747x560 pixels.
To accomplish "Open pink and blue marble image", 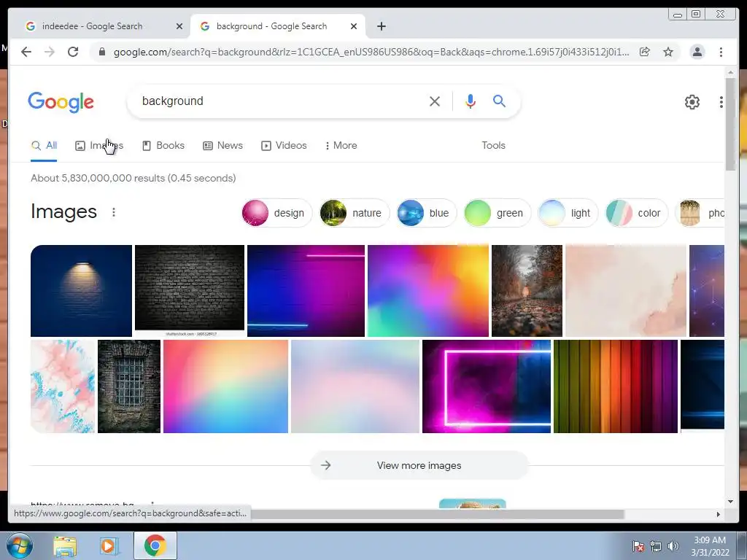I will pyautogui.click(x=63, y=386).
